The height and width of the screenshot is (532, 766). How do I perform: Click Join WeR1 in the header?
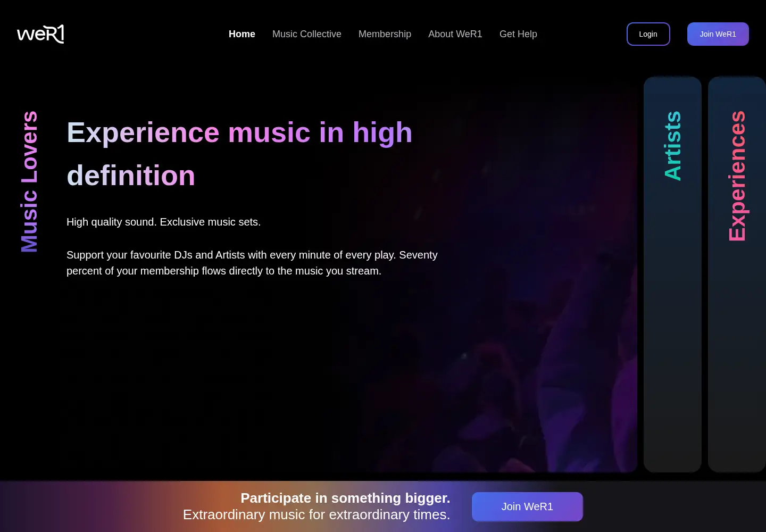(718, 34)
